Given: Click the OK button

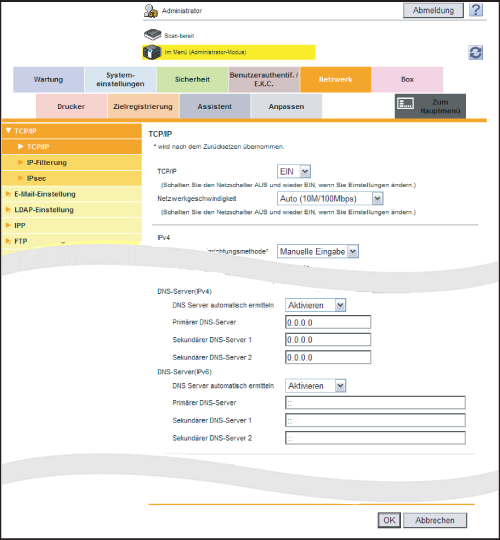Looking at the screenshot, I should [x=389, y=520].
